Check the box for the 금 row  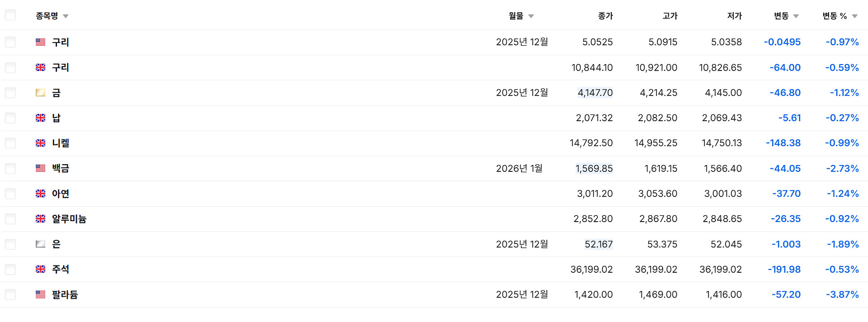[x=10, y=93]
